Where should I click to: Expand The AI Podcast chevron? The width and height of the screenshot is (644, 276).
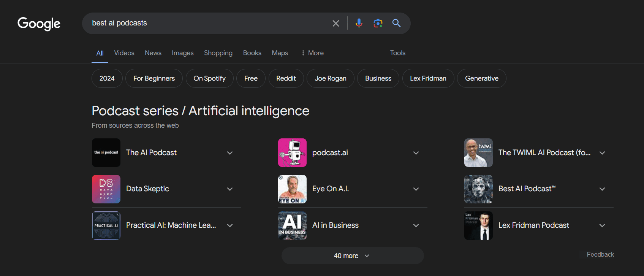click(230, 153)
